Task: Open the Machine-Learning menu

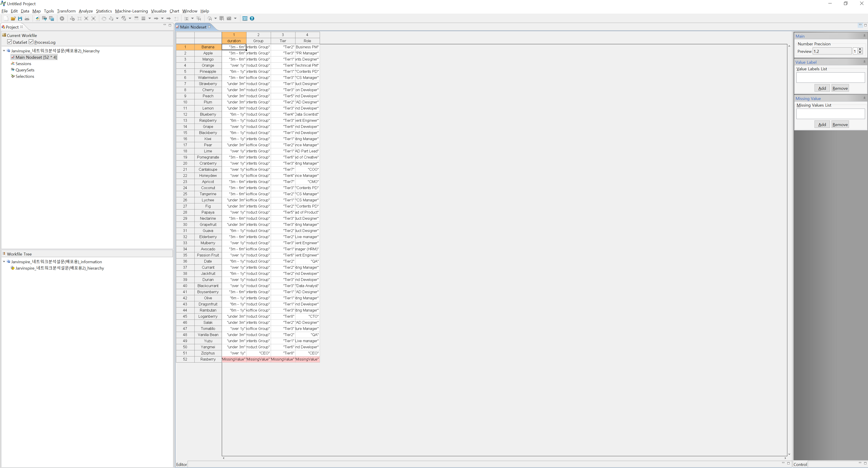Action: 131,11
